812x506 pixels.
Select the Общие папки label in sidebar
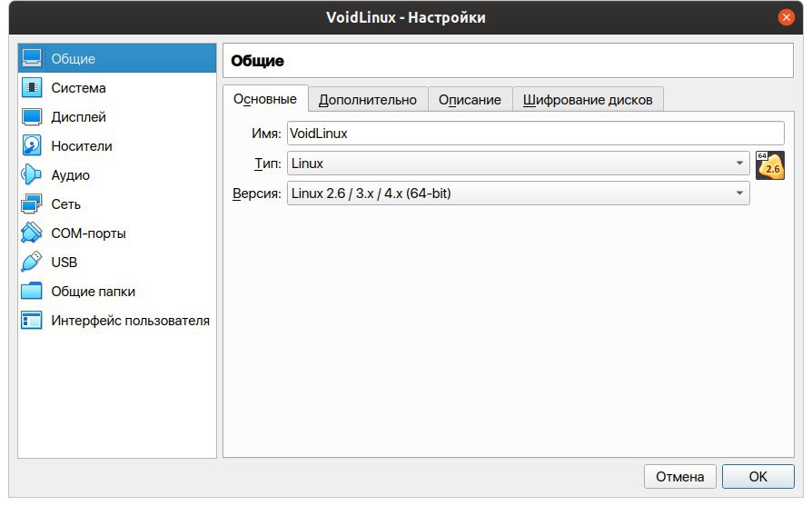click(94, 292)
